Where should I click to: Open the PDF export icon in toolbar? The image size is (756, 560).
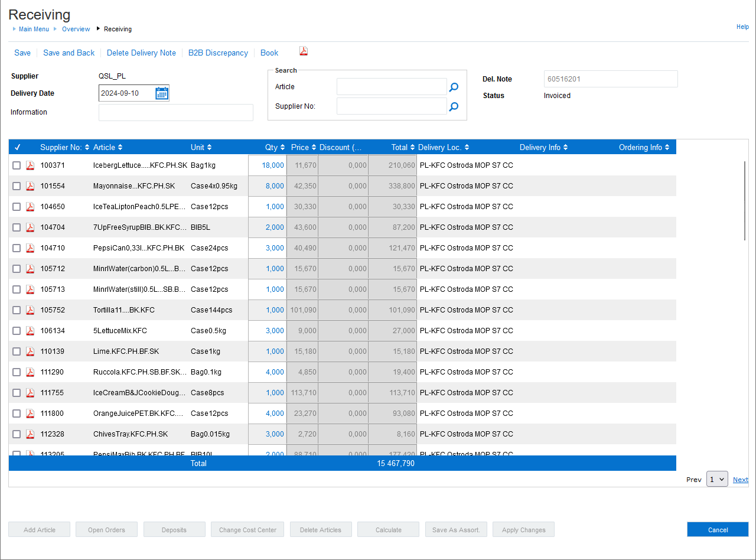(x=303, y=51)
